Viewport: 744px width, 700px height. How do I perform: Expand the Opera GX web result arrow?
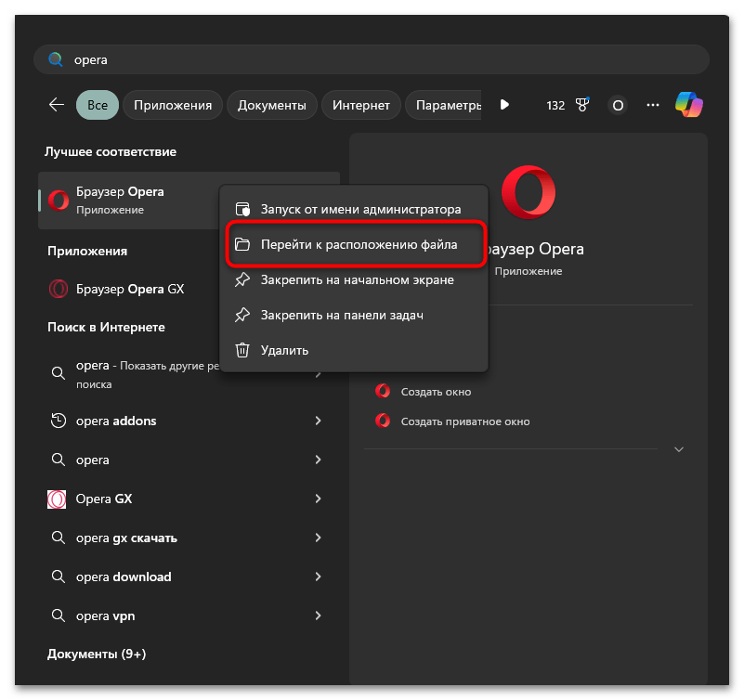(318, 499)
